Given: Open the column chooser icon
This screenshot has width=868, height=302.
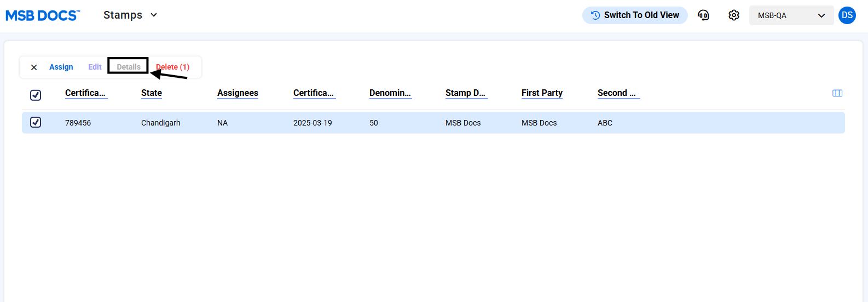Looking at the screenshot, I should (x=837, y=93).
